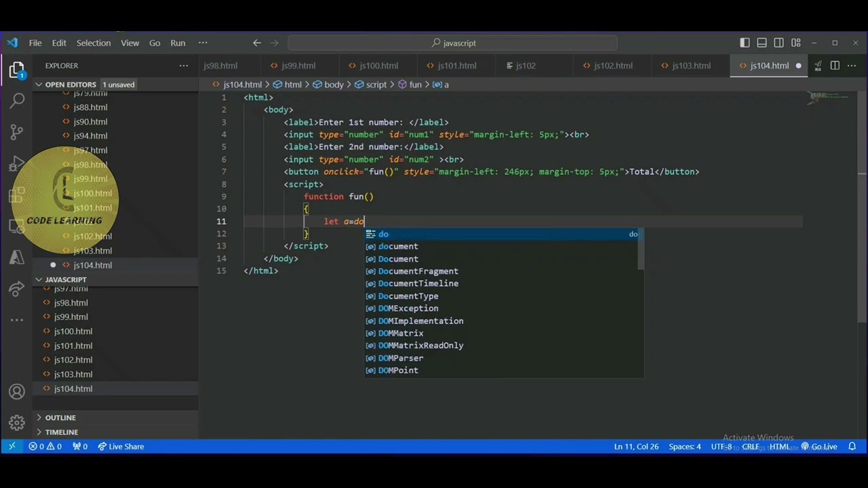This screenshot has width=868, height=488.
Task: Show more menu items ellipsis
Action: coord(203,43)
